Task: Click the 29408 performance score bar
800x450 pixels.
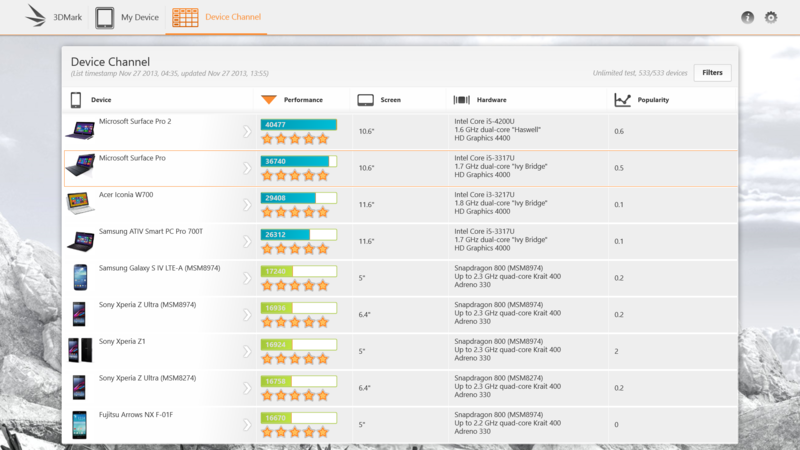Action: pos(298,198)
